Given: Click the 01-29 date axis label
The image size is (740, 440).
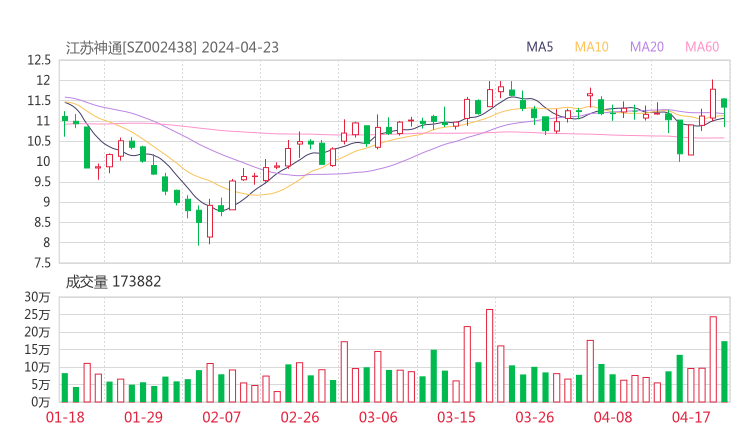Looking at the screenshot, I should [x=143, y=417].
